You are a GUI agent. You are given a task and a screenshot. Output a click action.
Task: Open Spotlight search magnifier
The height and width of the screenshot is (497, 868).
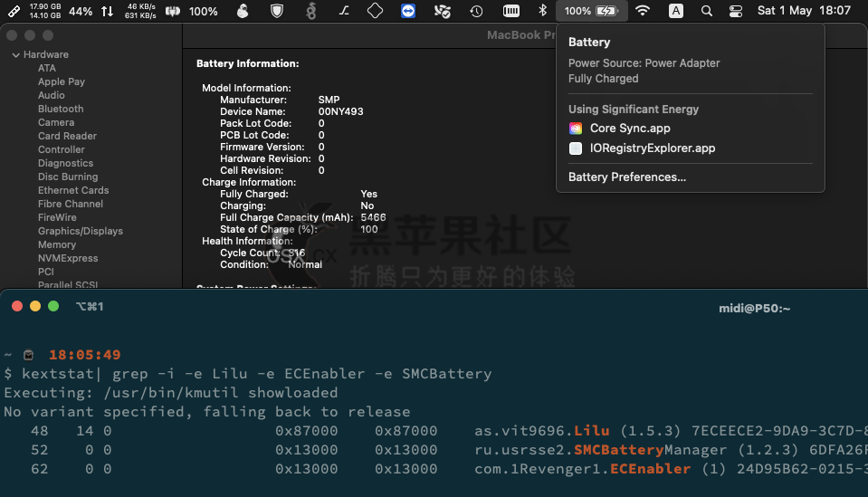point(706,11)
